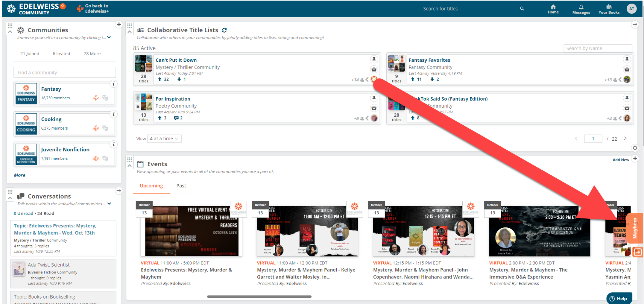This screenshot has width=644, height=304.
Task: Click the search magnifier icon
Action: (522, 9)
